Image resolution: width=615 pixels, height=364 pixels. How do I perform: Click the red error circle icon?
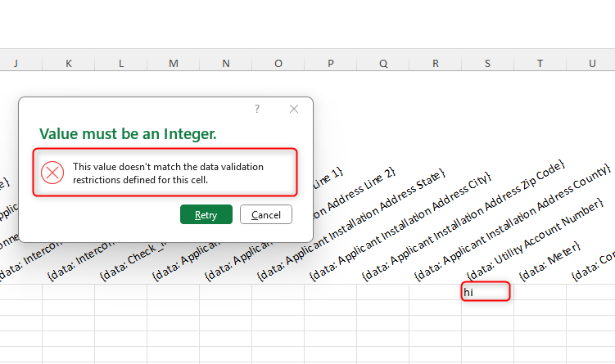coord(52,173)
